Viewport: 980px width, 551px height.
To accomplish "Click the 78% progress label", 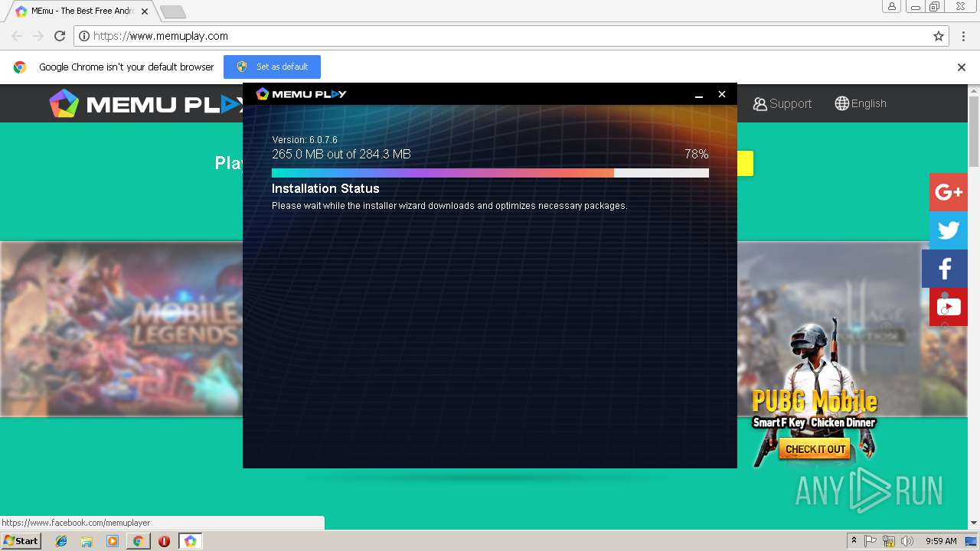I will pyautogui.click(x=697, y=154).
